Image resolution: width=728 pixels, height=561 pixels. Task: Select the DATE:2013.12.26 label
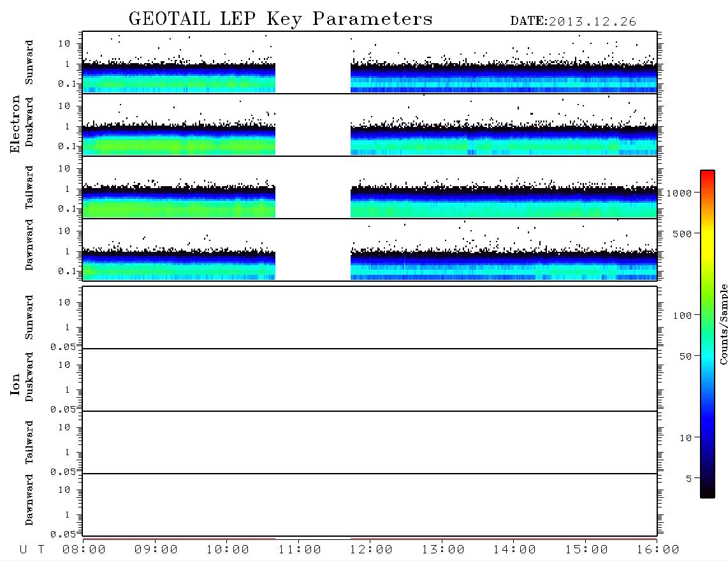(x=573, y=22)
